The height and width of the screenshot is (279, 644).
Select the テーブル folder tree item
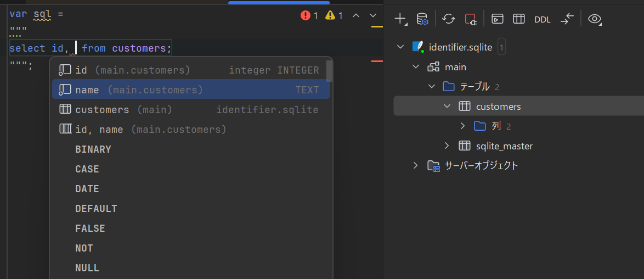pyautogui.click(x=475, y=86)
